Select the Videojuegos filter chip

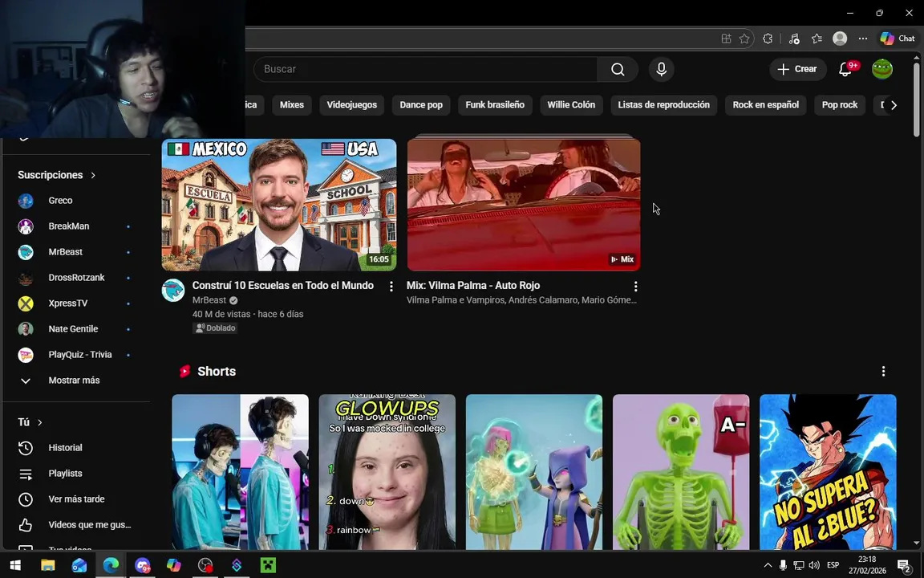352,105
